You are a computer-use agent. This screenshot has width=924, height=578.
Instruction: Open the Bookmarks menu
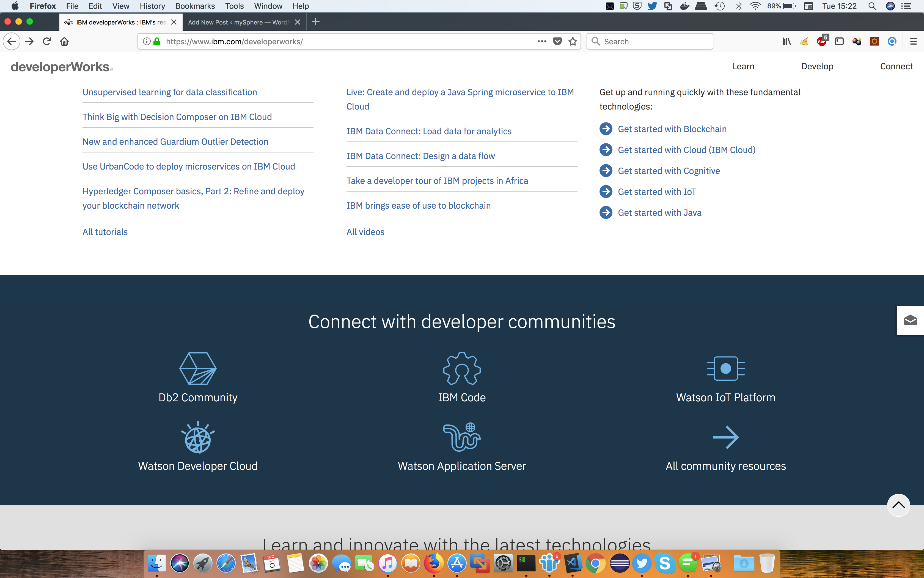coord(195,6)
